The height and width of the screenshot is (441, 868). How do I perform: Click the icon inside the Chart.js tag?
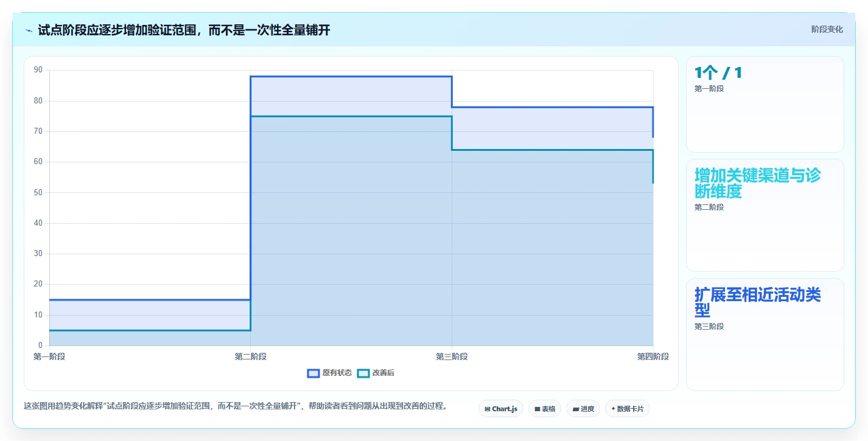(488, 409)
